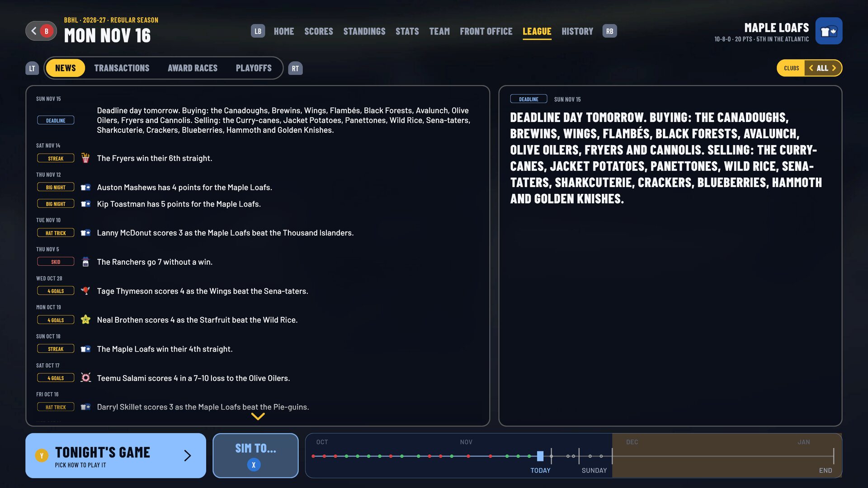
Task: Click the Fryers logo on the streak news
Action: pos(85,158)
